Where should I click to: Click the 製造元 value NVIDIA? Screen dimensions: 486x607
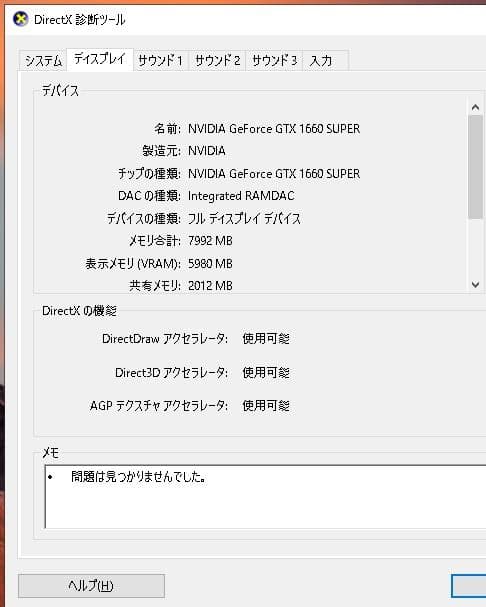coord(206,151)
